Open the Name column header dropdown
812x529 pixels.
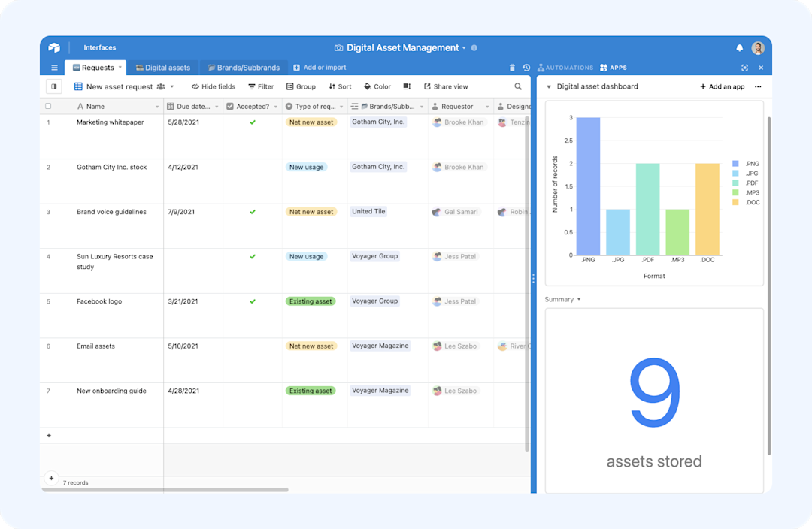coord(157,106)
